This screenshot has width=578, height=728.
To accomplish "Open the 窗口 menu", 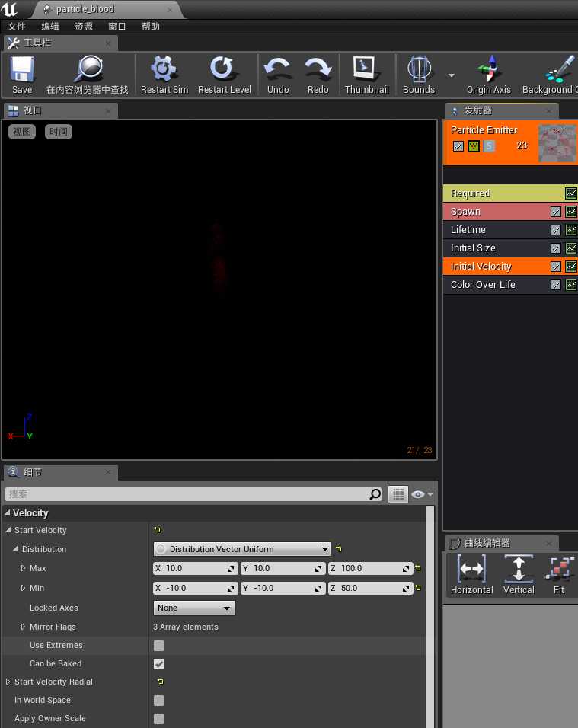I will click(117, 27).
